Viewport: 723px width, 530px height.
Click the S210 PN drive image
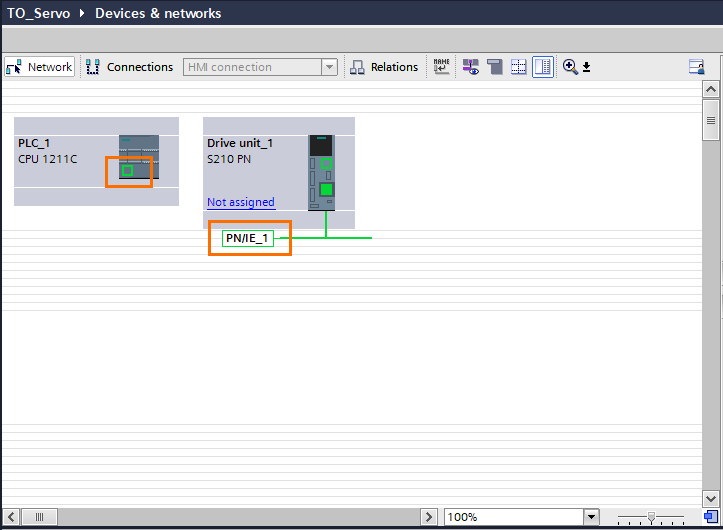pyautogui.click(x=321, y=173)
